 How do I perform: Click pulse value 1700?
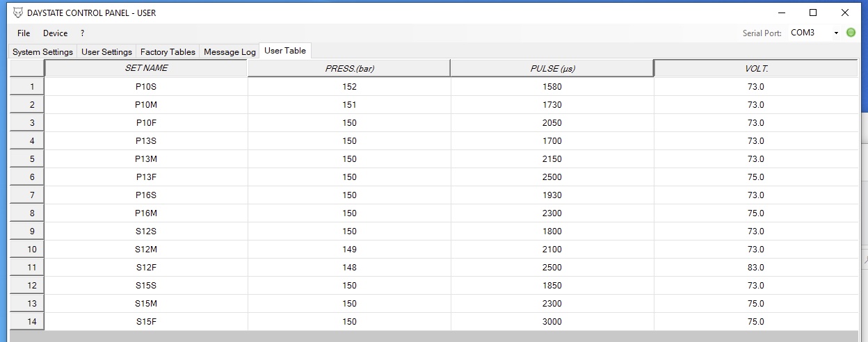[552, 141]
